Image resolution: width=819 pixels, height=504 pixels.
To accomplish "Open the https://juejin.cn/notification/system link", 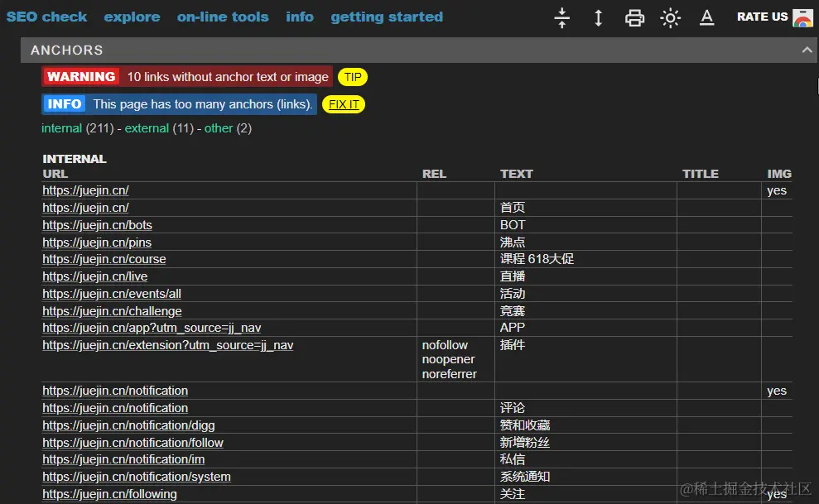I will (137, 477).
